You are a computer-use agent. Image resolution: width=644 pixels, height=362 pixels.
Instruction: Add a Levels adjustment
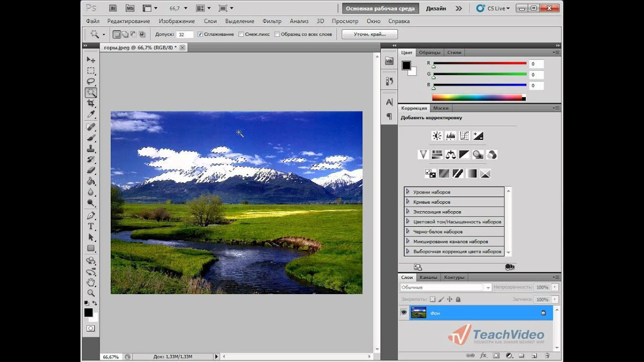click(450, 136)
